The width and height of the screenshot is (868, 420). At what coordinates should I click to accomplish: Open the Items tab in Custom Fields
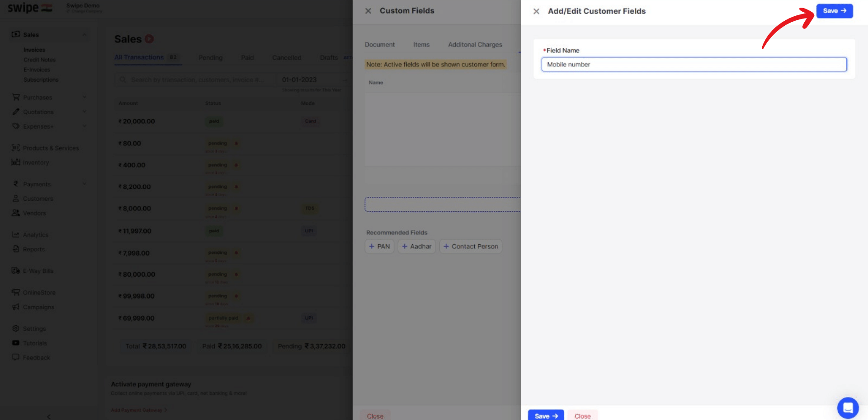click(x=421, y=45)
